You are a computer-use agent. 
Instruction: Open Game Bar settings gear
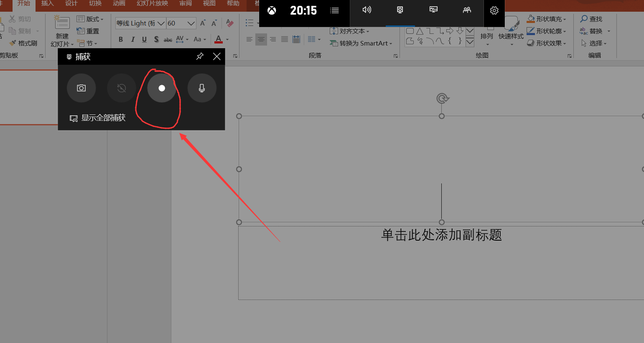(x=494, y=10)
